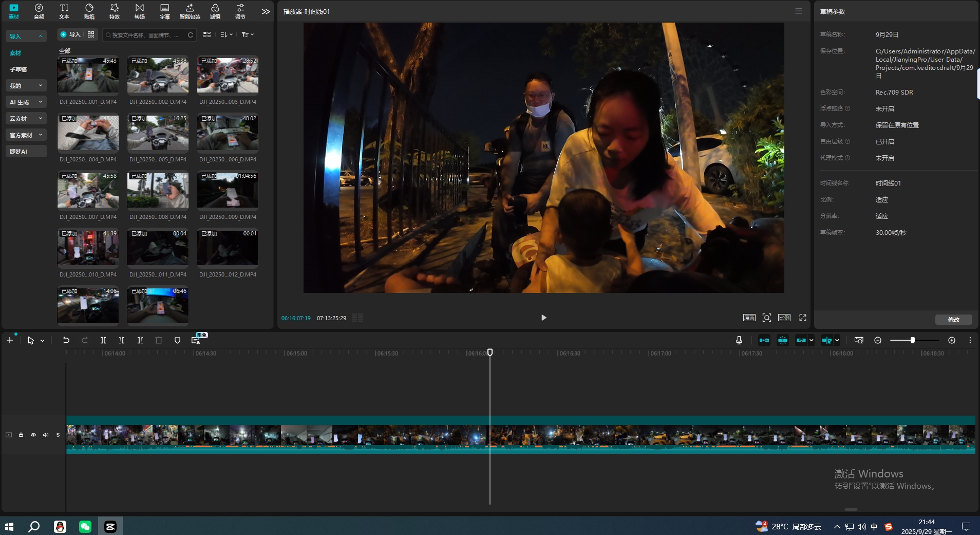Click the timeline zoom slider handle

pyautogui.click(x=912, y=340)
